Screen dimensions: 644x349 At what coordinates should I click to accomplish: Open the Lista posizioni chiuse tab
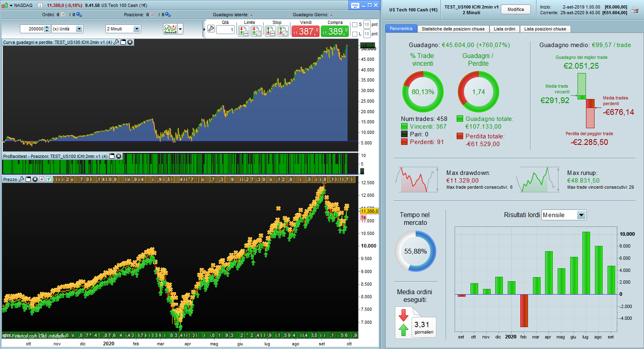545,29
